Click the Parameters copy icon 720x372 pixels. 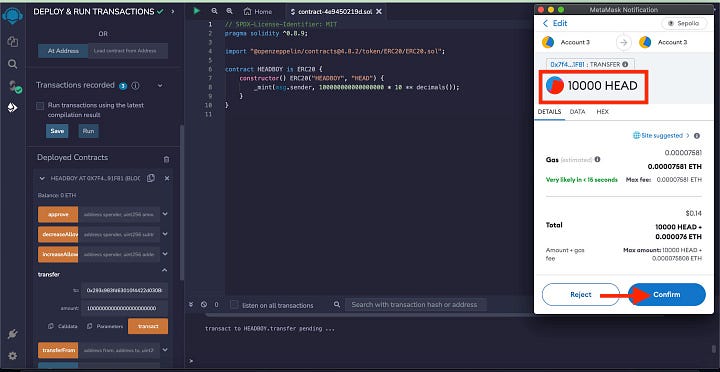coord(90,326)
